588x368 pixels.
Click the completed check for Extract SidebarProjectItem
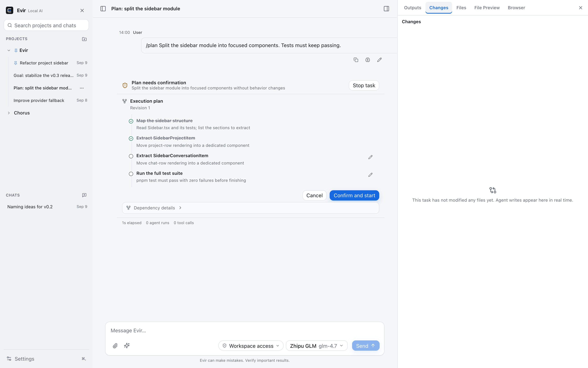[131, 139]
